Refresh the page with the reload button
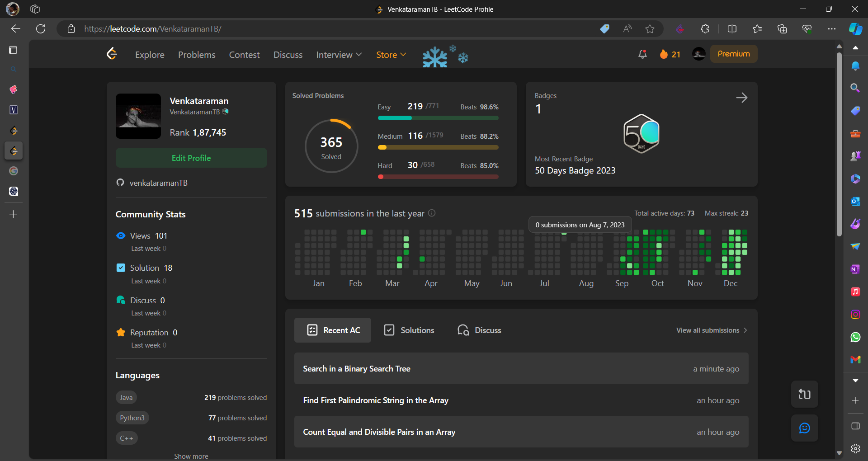868x461 pixels. pos(41,29)
